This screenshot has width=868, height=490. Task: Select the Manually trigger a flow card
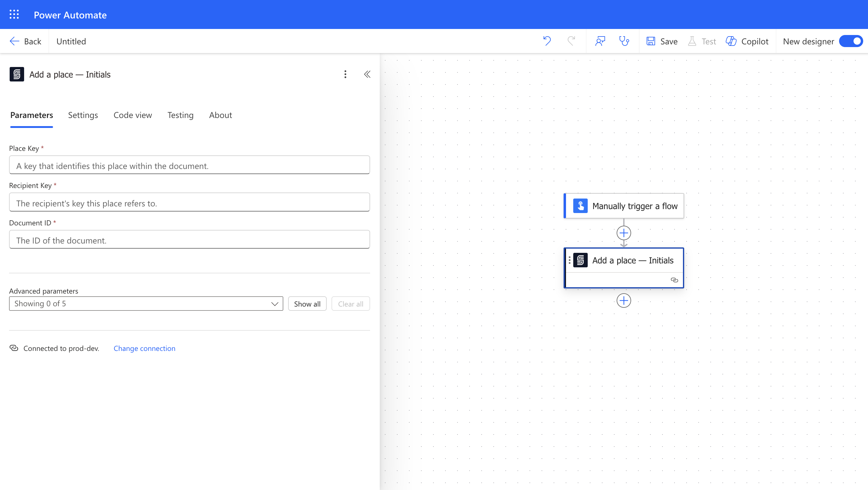(x=624, y=206)
